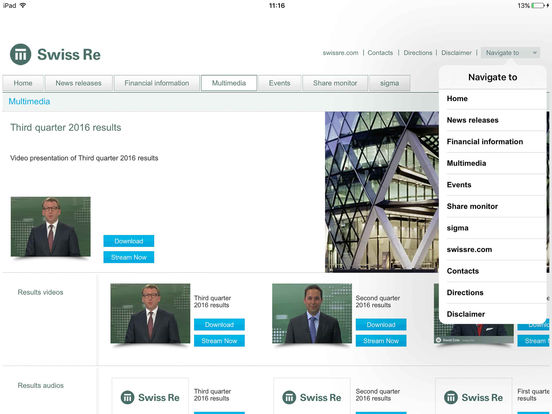Switch to the News releases tab
The image size is (552, 414).
(79, 83)
